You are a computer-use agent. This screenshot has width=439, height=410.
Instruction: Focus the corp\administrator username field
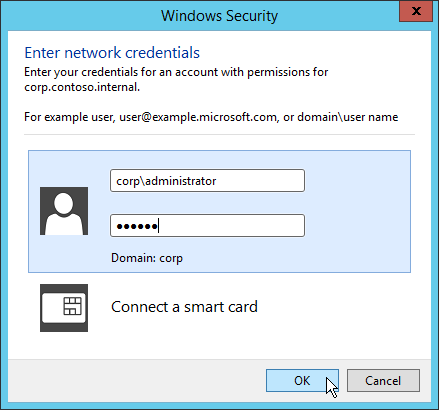tap(207, 181)
